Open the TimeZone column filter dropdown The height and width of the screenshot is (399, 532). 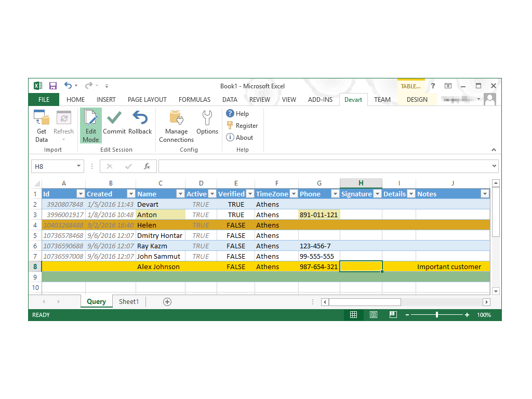click(294, 194)
